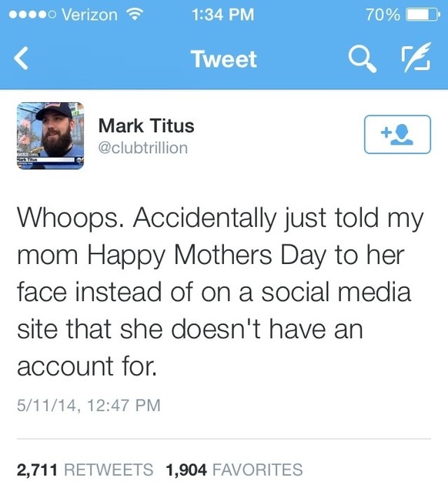Click the RETWEETS label text

click(109, 470)
